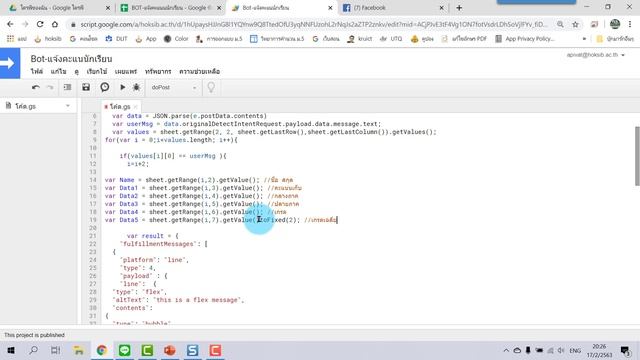Click the blue arrow Apps Script logo
Screen dimensions: 640x360
coord(10,63)
